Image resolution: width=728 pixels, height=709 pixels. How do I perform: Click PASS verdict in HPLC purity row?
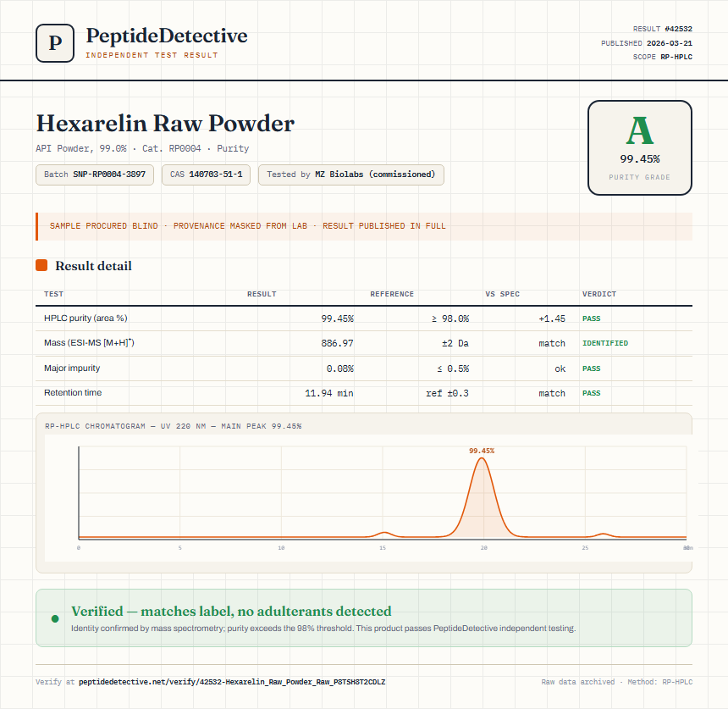[x=592, y=318]
